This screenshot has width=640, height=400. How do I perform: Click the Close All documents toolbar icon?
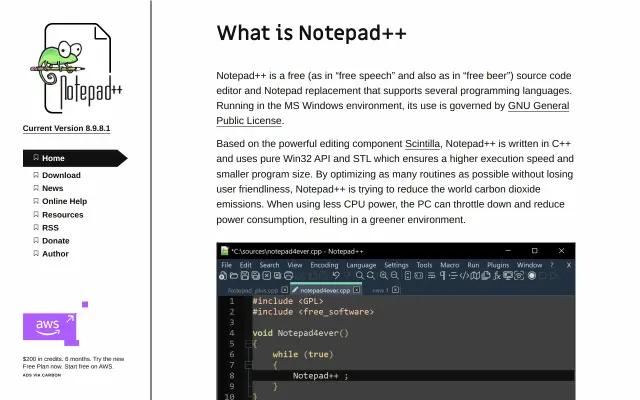pos(278,276)
